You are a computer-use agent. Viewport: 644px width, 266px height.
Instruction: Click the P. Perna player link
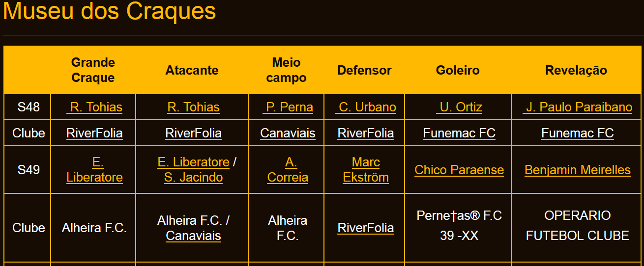point(288,107)
